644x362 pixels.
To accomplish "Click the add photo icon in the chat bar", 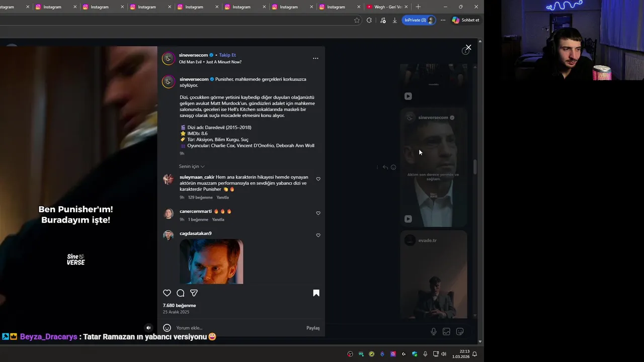I will (x=446, y=331).
